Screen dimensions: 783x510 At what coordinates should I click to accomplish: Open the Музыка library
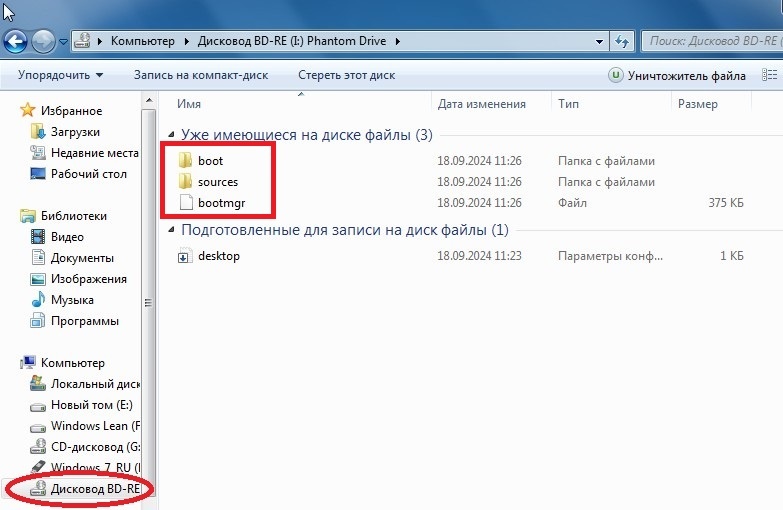point(72,300)
